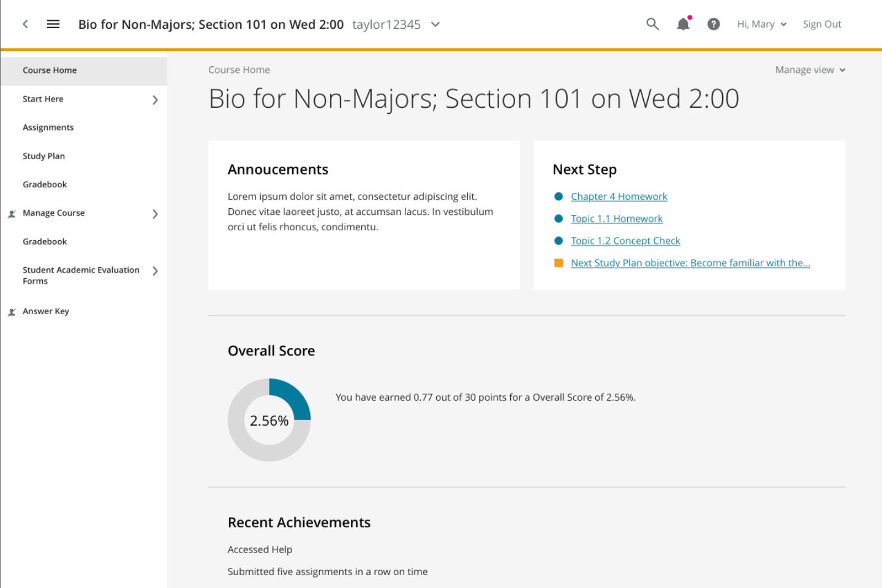This screenshot has height=588, width=882.
Task: Open notifications bell icon
Action: click(684, 23)
